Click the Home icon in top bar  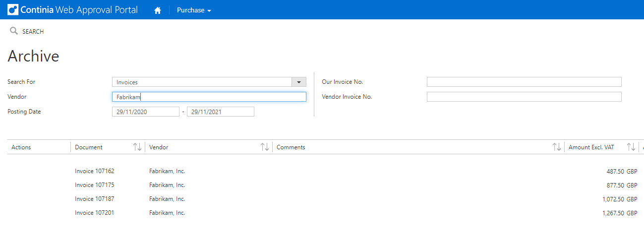click(158, 10)
